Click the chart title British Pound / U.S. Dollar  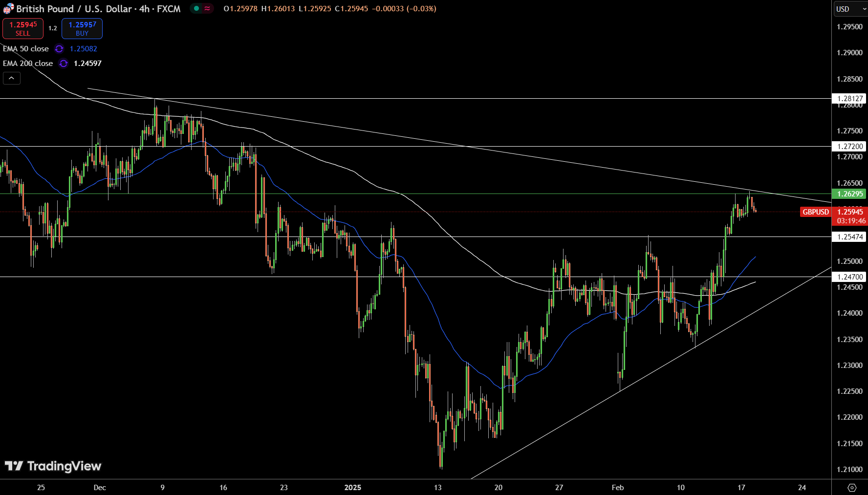(x=74, y=9)
